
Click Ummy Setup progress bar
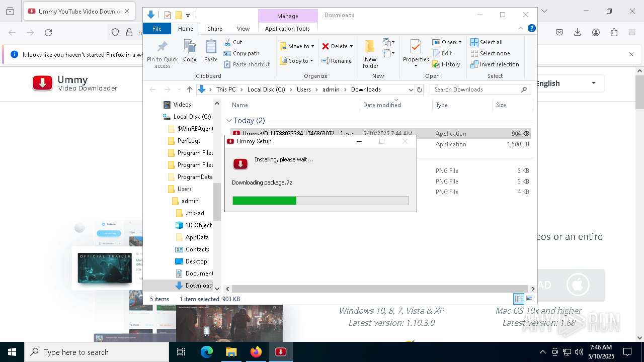click(x=320, y=201)
